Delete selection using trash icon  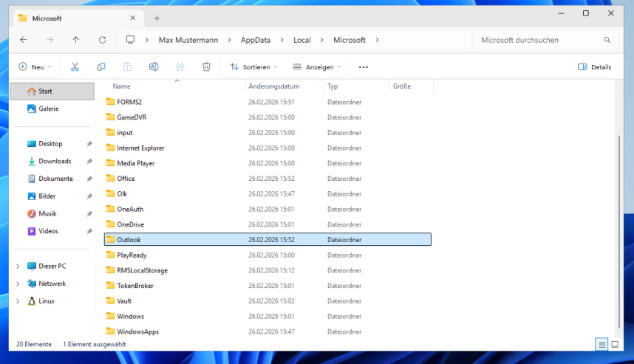pos(206,66)
